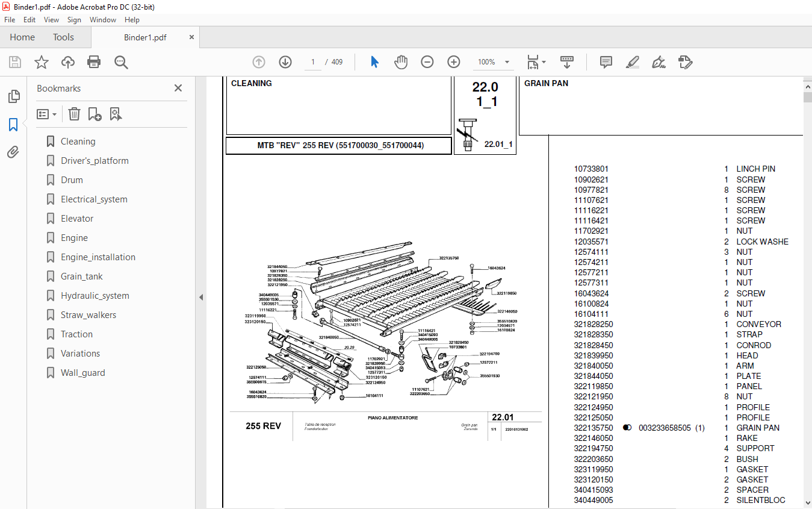Add the document to starred bookmarks
Screen dimensions: 812x509
(x=42, y=62)
